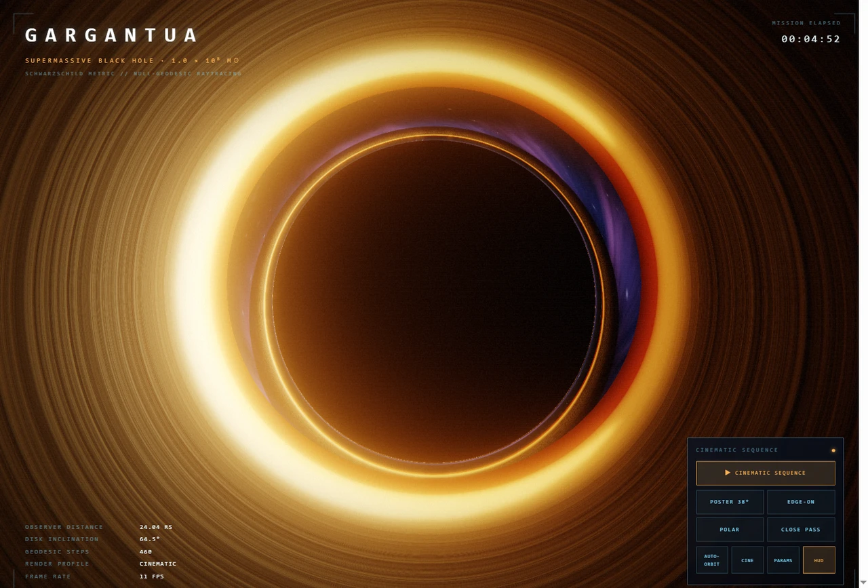
Task: Click the Frame Rate value 11 FPS
Action: click(152, 576)
